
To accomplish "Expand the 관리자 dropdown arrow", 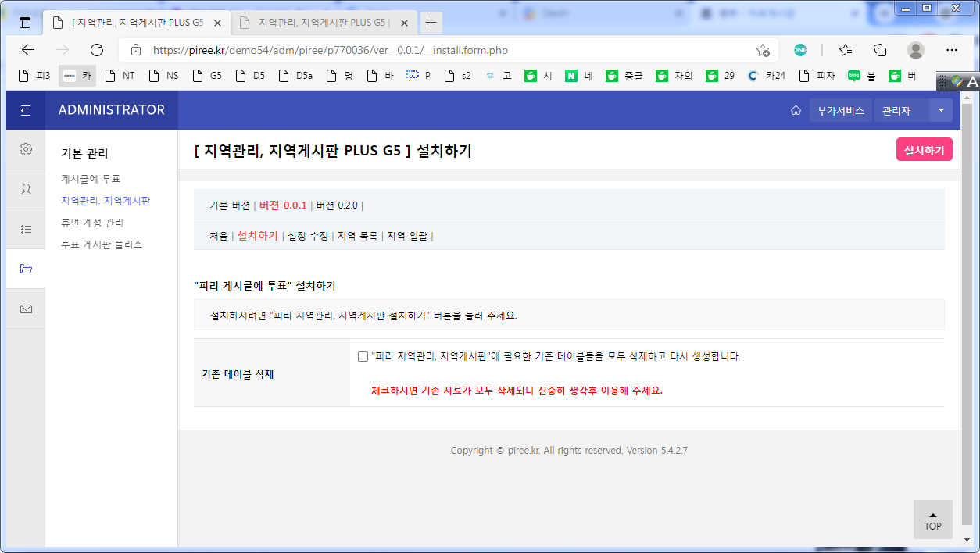I will tap(940, 110).
